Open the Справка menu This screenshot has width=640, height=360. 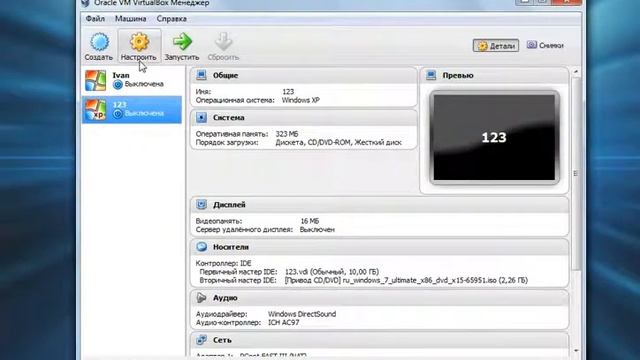tap(172, 19)
